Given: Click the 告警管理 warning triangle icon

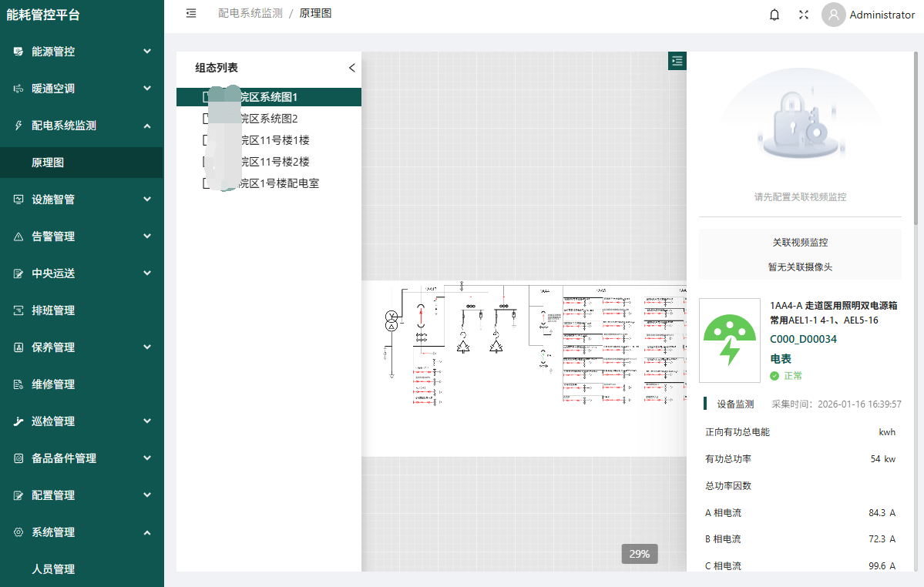Looking at the screenshot, I should pyautogui.click(x=18, y=236).
